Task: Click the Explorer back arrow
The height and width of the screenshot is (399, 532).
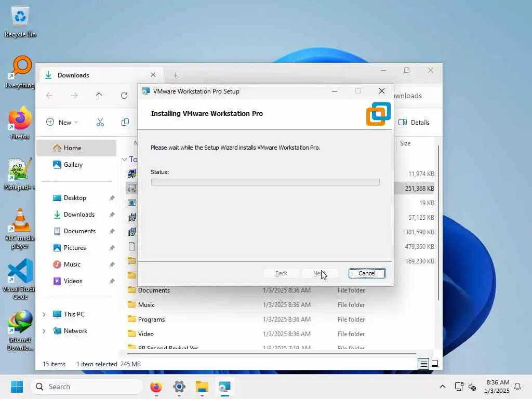Action: click(49, 96)
